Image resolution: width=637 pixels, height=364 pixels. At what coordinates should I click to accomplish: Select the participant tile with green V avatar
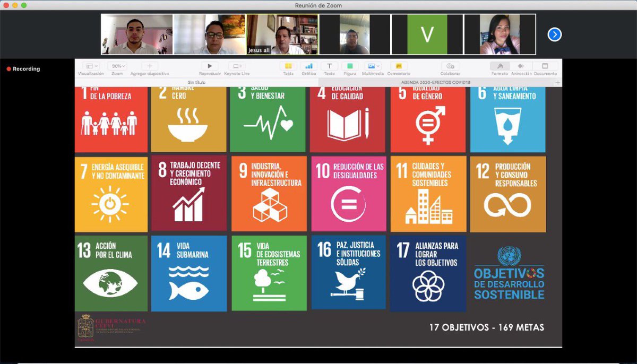click(427, 34)
